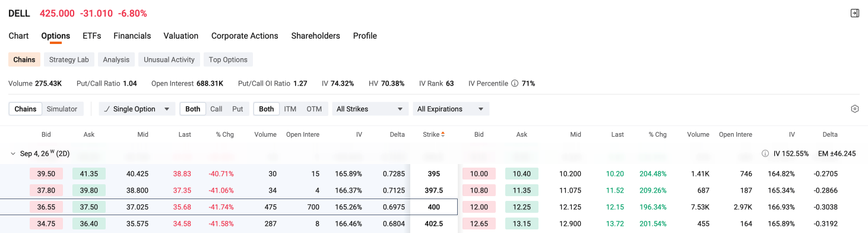This screenshot has height=233, width=868.
Task: Select Chains in the Chains/Simulator toggle
Action: pos(26,109)
